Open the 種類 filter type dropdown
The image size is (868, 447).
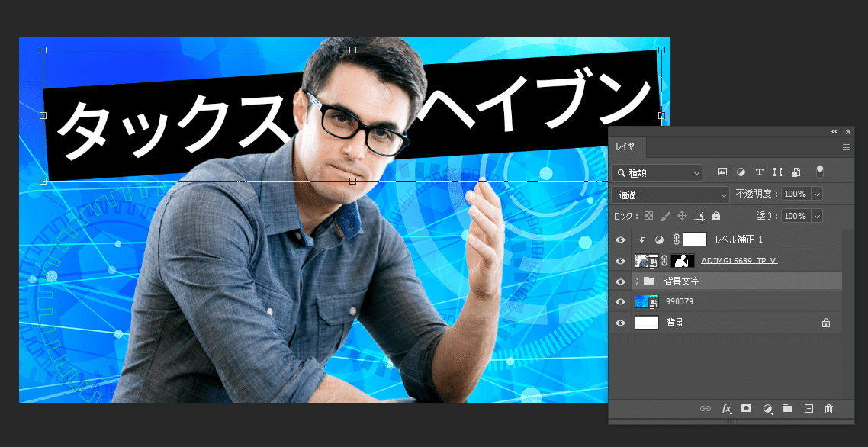point(657,173)
